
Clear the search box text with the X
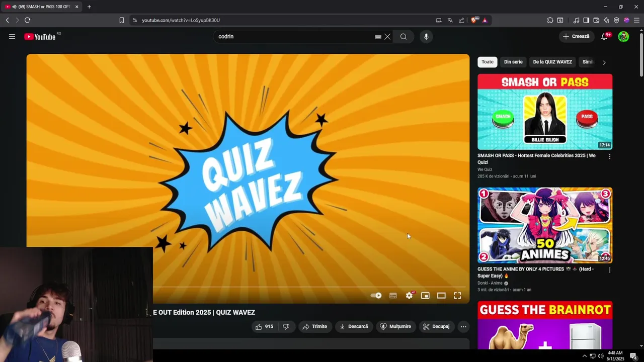point(387,37)
